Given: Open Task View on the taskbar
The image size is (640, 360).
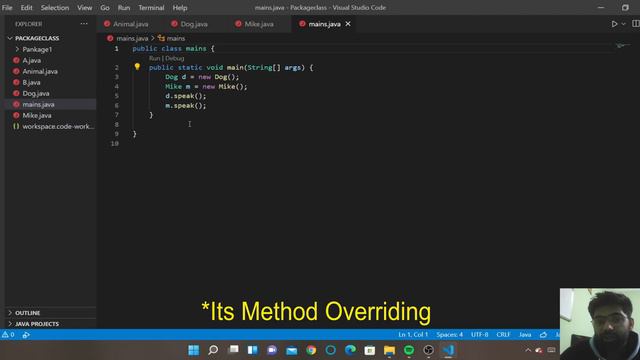Looking at the screenshot, I should (233, 350).
